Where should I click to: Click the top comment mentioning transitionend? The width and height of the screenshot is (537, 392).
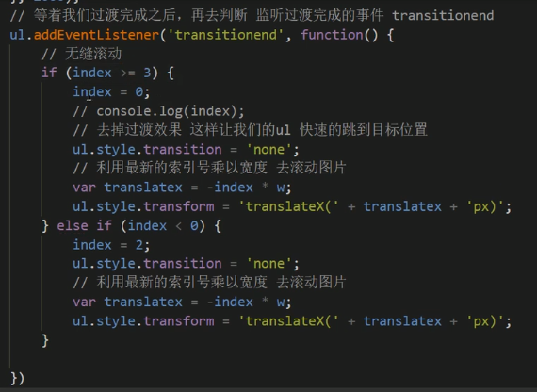point(252,16)
